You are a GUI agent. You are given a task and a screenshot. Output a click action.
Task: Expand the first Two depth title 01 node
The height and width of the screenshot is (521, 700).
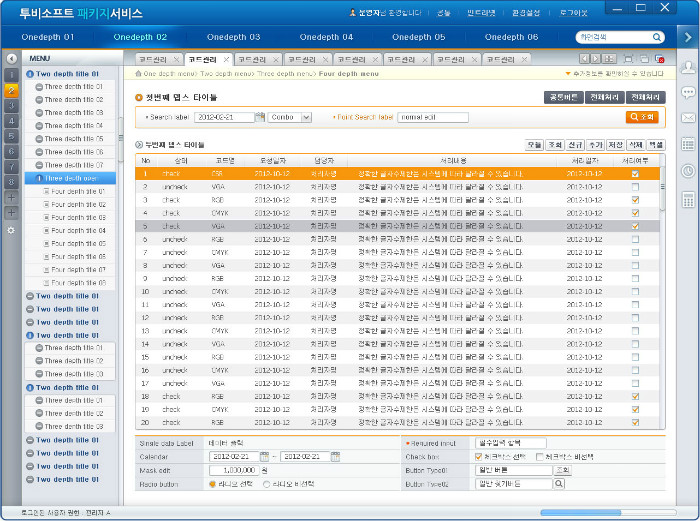[30, 74]
